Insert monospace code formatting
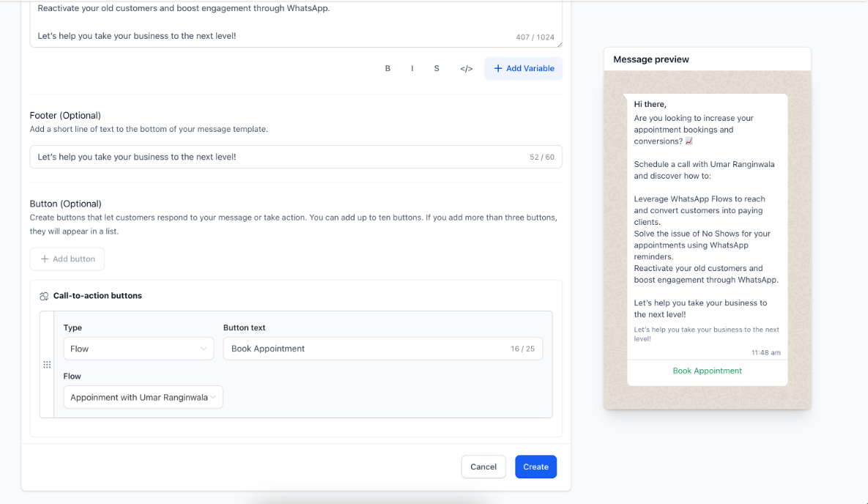 point(466,68)
